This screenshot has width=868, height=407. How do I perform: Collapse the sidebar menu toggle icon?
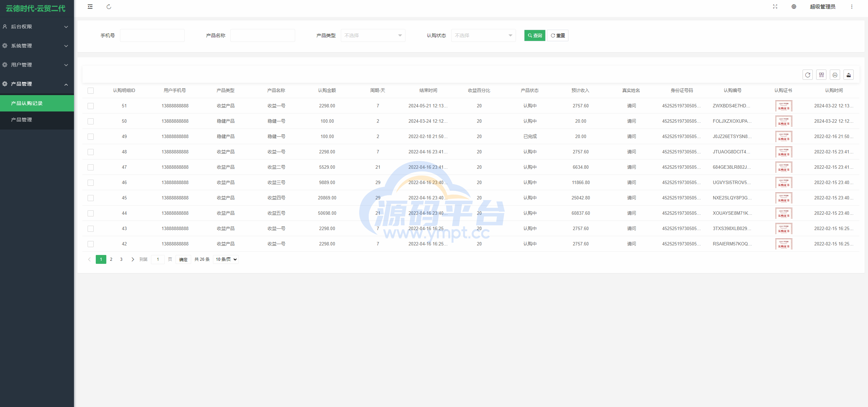pos(90,6)
